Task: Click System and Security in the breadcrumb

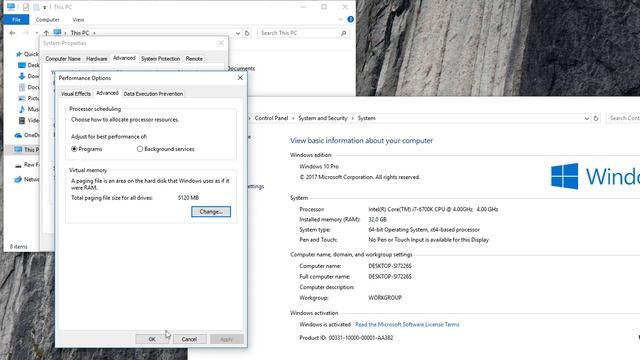Action: tap(322, 118)
